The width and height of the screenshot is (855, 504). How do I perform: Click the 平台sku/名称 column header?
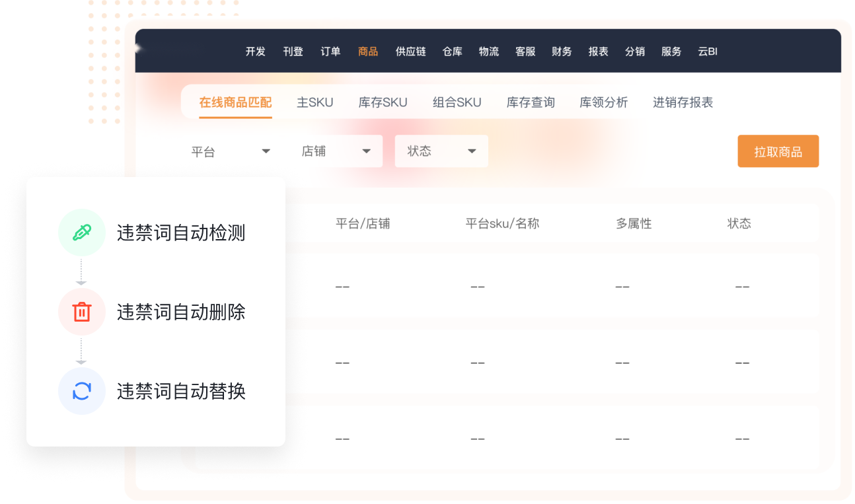[x=502, y=223]
